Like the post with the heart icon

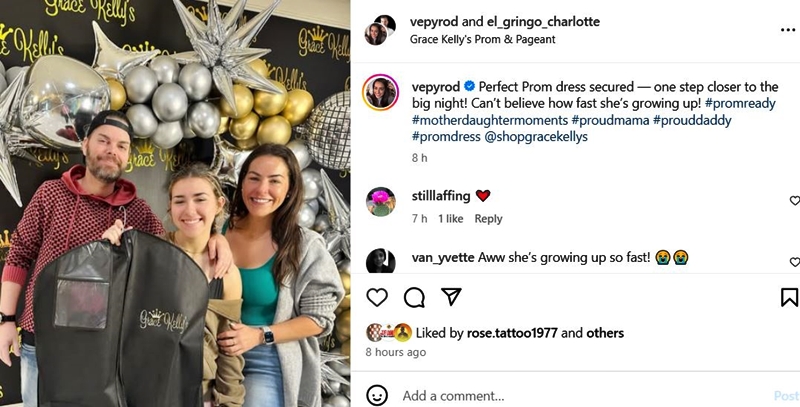click(x=377, y=297)
